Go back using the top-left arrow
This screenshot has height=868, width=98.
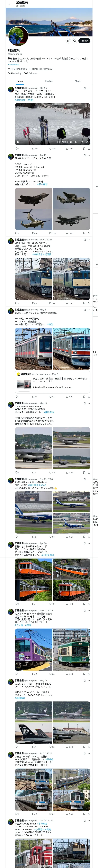9,4
